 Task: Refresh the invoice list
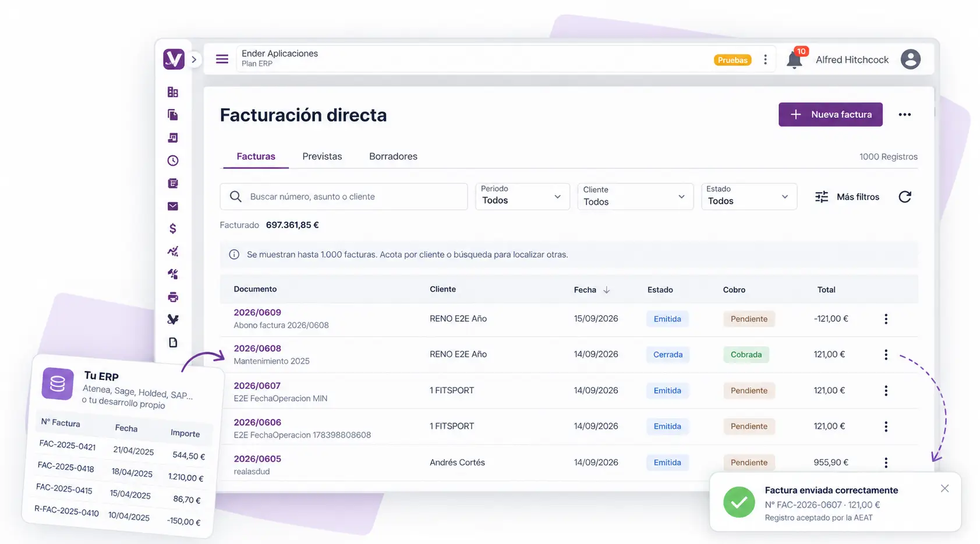(905, 197)
